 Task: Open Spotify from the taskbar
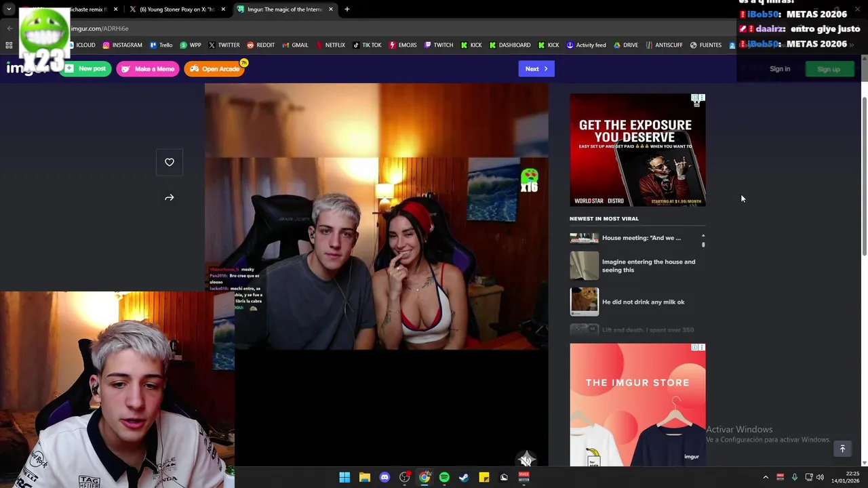[444, 478]
